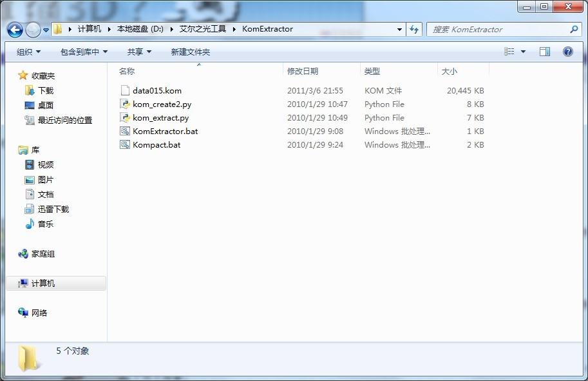This screenshot has height=381, width=588.
Task: Open the 视频 library
Action: (x=46, y=165)
